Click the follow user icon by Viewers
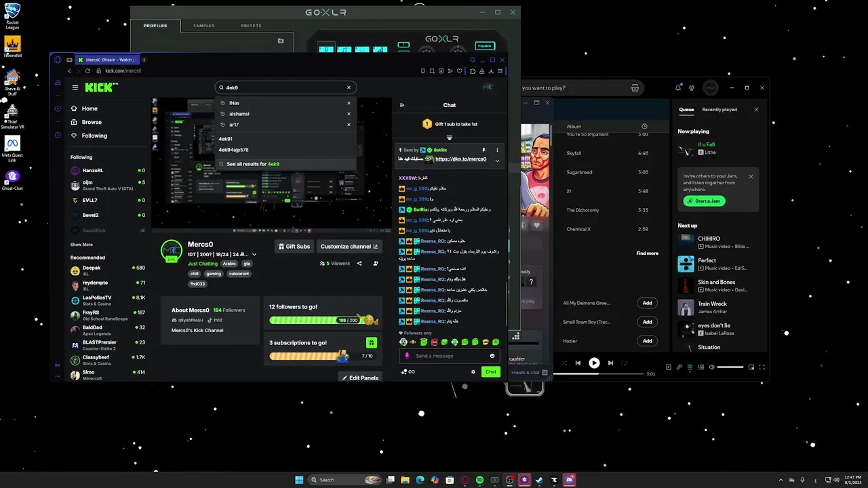The height and width of the screenshot is (488, 868). click(x=376, y=263)
